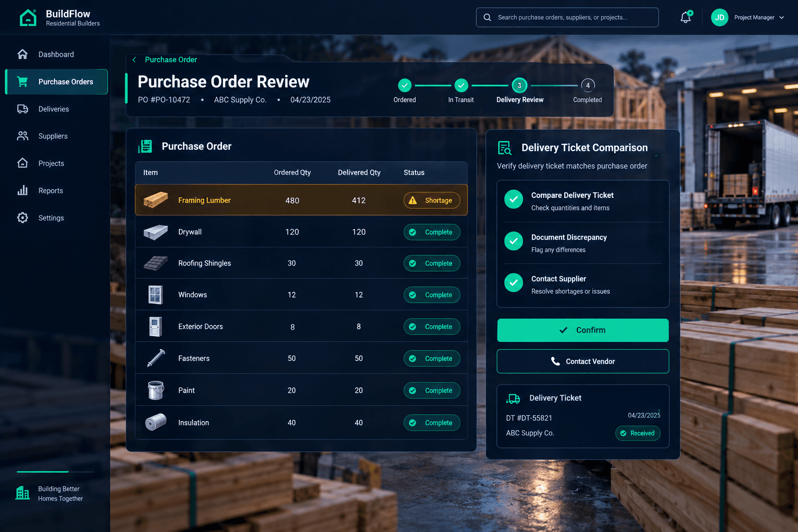Click the Reports bar chart icon
The image size is (798, 532).
[22, 191]
